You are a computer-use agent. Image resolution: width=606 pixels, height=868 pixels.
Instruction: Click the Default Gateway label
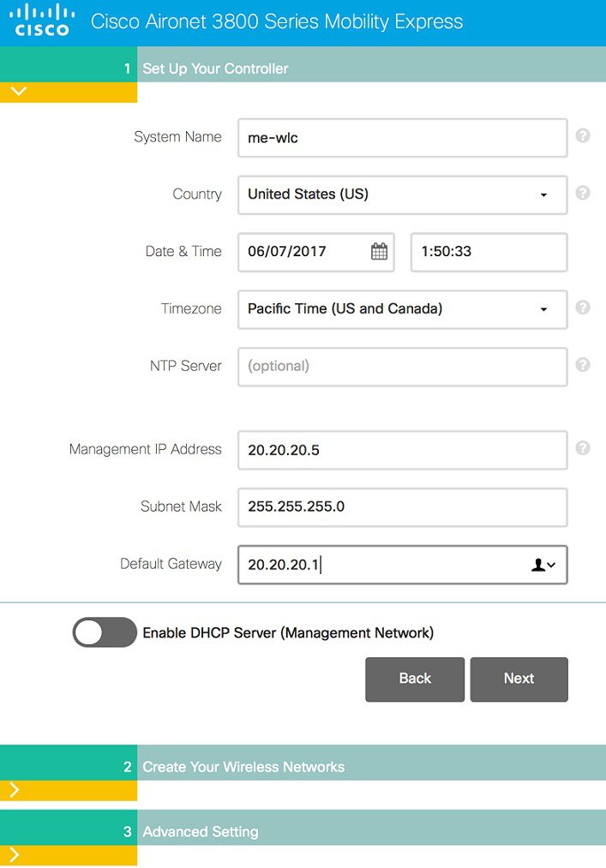(171, 564)
